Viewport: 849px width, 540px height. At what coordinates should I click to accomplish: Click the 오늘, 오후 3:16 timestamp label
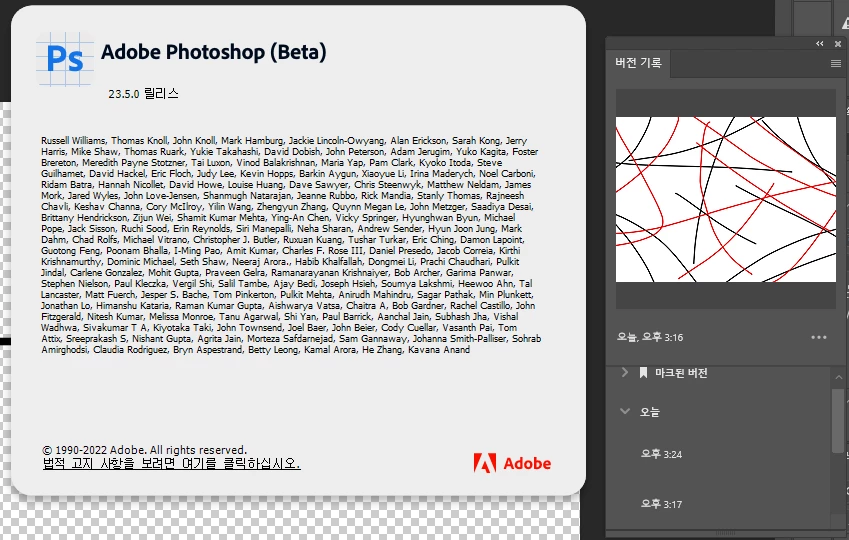click(650, 337)
